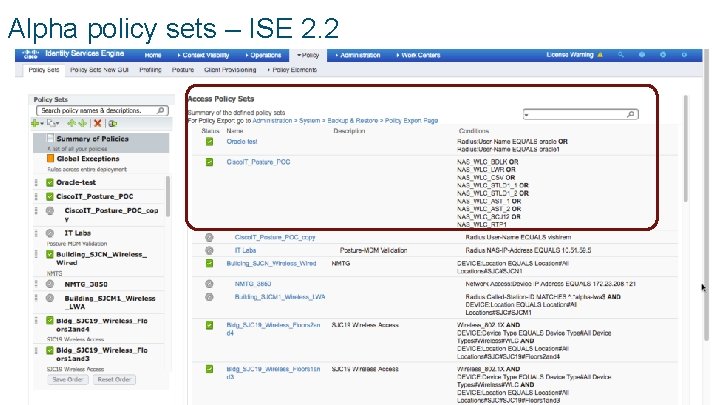
Task: Click the Reset Order button
Action: (x=114, y=380)
